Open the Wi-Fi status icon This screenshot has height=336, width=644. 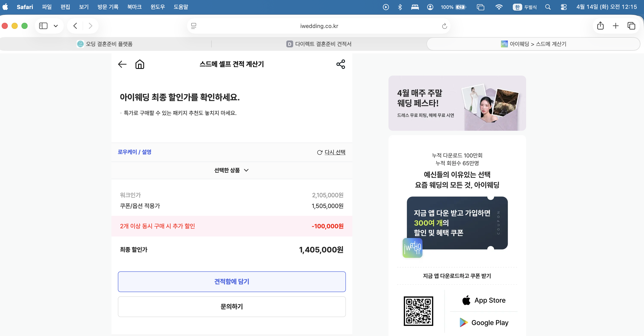pos(499,7)
